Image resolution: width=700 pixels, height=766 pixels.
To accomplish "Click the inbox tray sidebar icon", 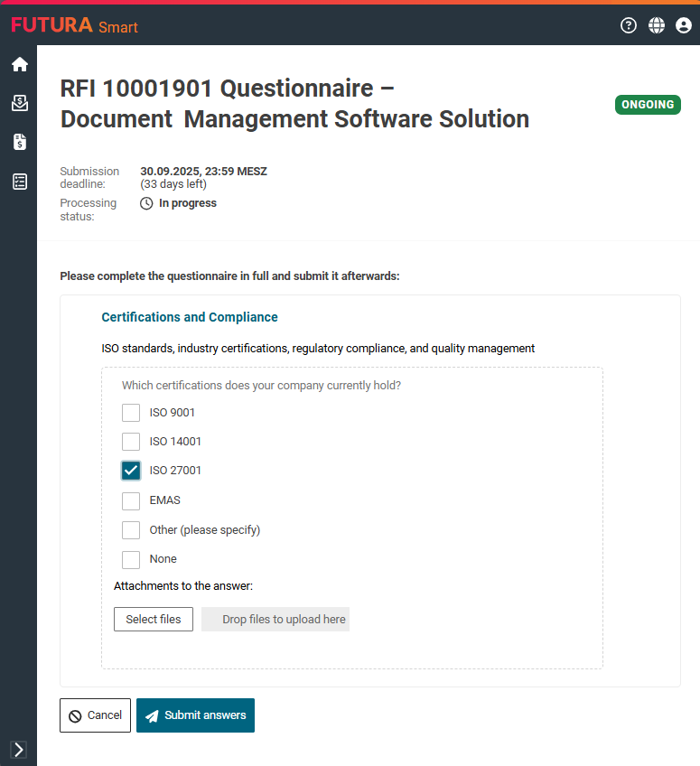I will tap(19, 103).
